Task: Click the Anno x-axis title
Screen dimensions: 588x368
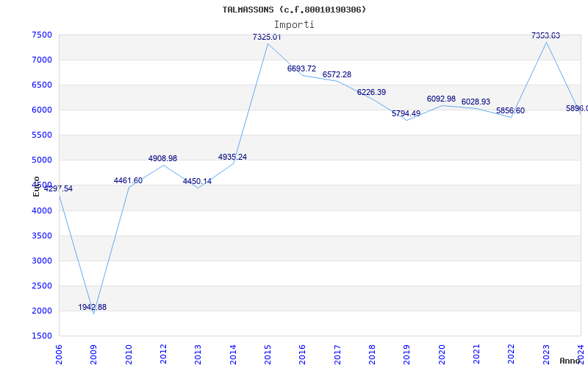Action: [570, 361]
